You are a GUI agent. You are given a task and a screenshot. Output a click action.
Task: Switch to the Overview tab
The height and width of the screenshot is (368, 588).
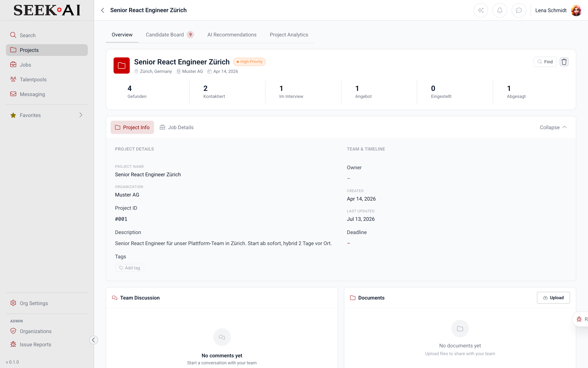pos(122,35)
